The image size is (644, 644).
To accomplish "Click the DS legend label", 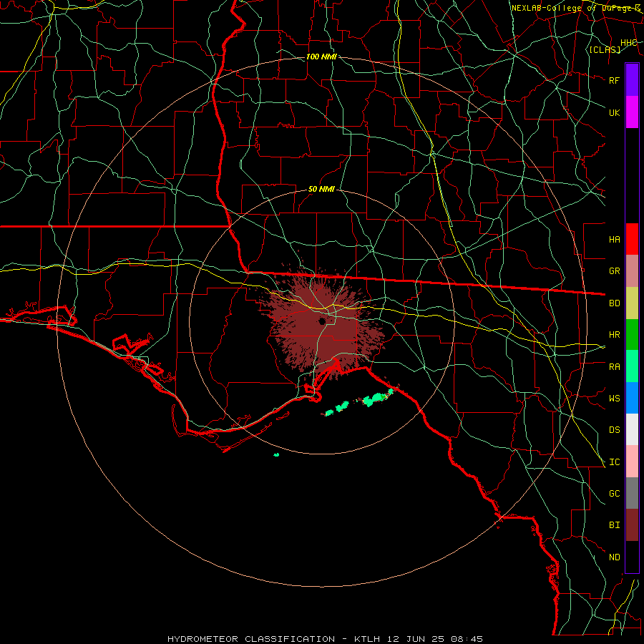I will [615, 430].
